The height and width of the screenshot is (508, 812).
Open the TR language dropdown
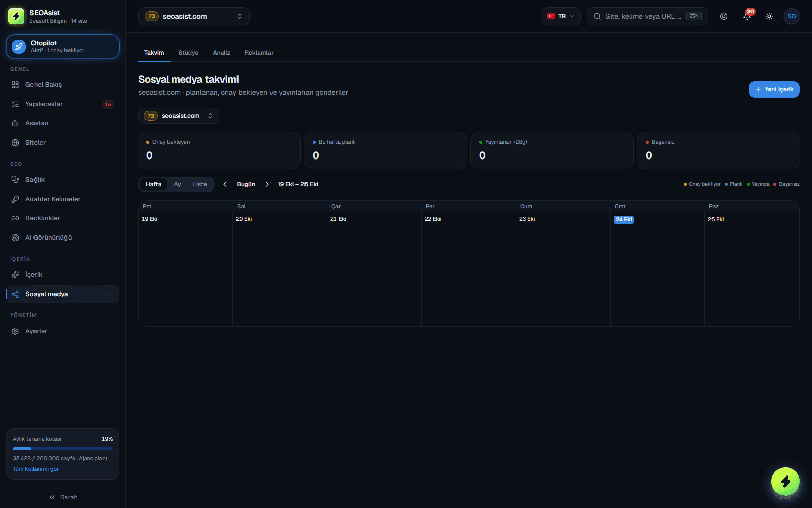point(561,16)
